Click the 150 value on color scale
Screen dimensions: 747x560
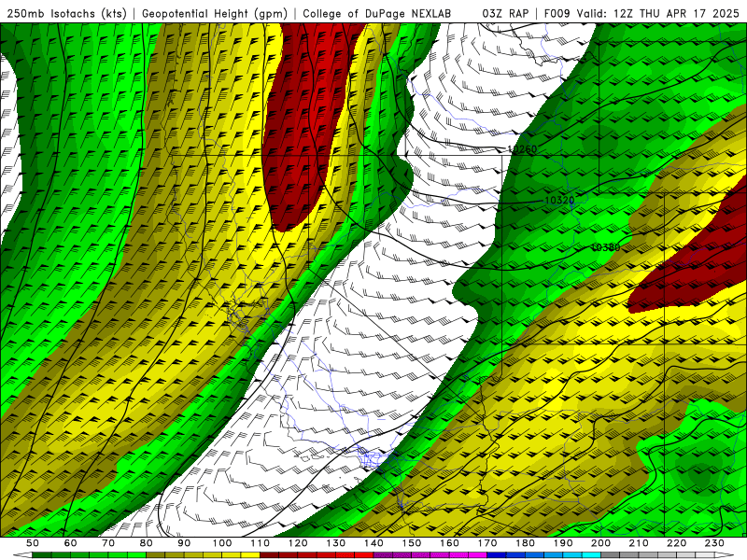[x=411, y=543]
